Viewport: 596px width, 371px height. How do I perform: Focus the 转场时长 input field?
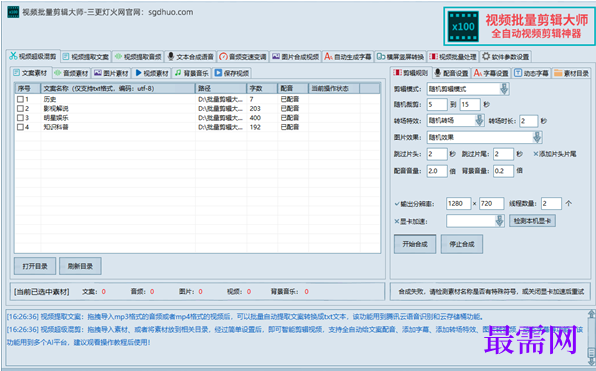[529, 121]
